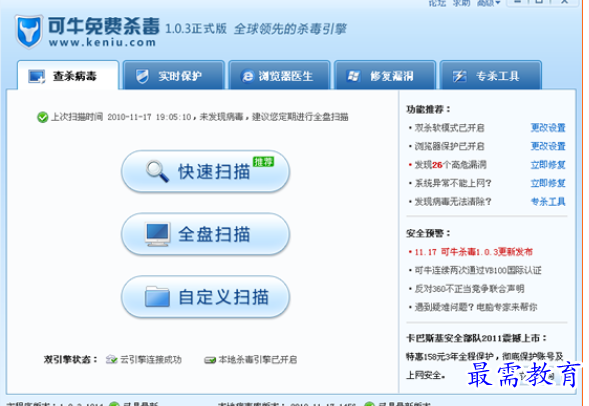This screenshot has height=406, width=589.
Task: Click the 双引擎状态 label
Action: [x=71, y=360]
